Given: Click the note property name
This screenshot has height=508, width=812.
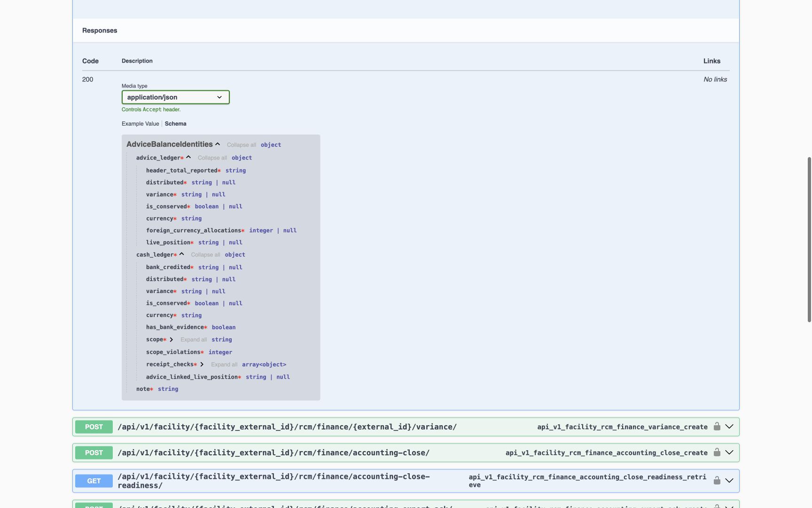Looking at the screenshot, I should pos(143,389).
